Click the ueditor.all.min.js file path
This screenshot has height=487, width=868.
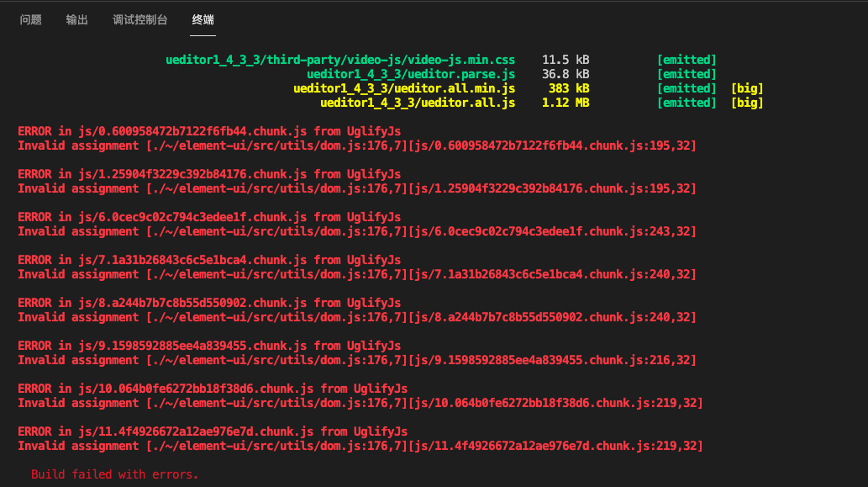pyautogui.click(x=404, y=88)
